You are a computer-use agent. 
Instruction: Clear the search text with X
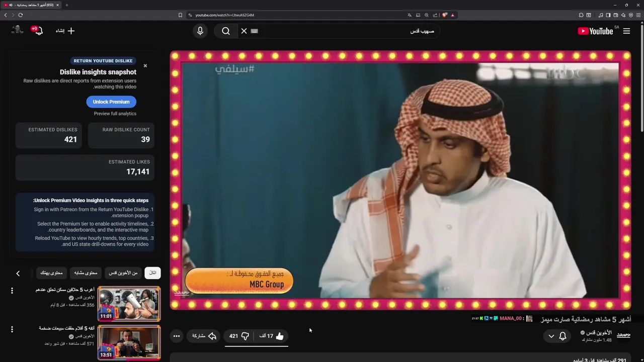pos(244,31)
